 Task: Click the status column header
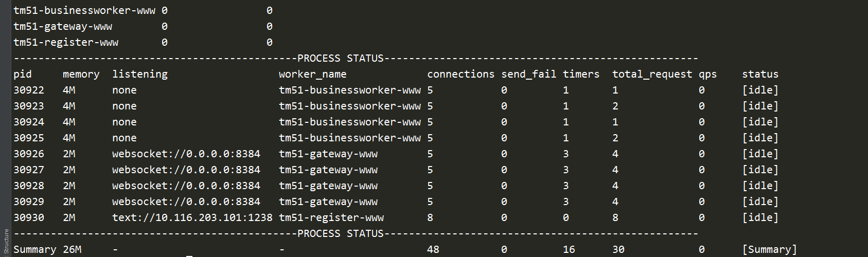pyautogui.click(x=760, y=74)
